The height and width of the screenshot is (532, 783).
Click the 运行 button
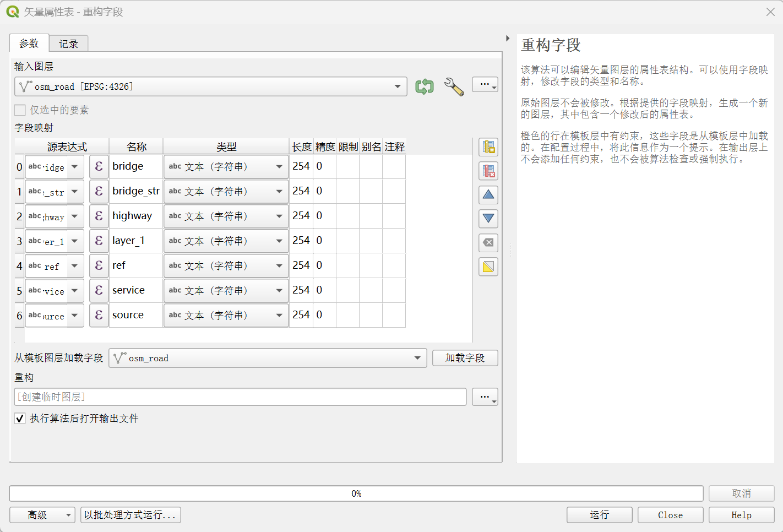(x=600, y=515)
